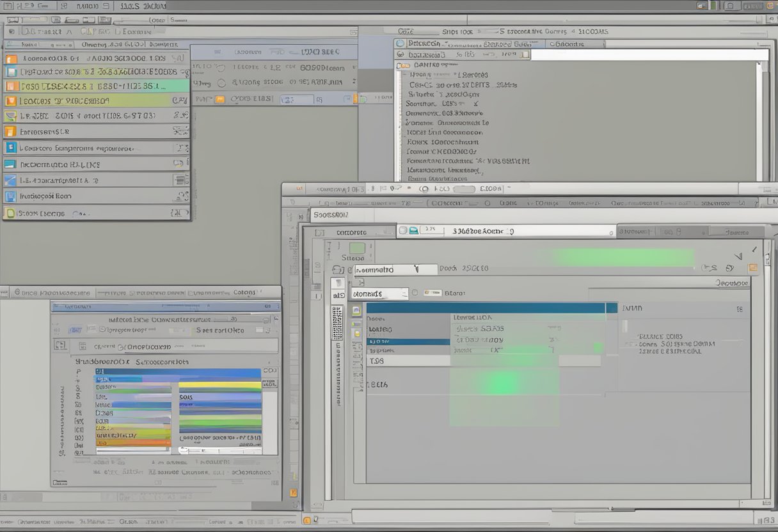Screen dimensions: 778x532
Task: Toggle the first radio button in the middle panel
Action: [x=221, y=68]
